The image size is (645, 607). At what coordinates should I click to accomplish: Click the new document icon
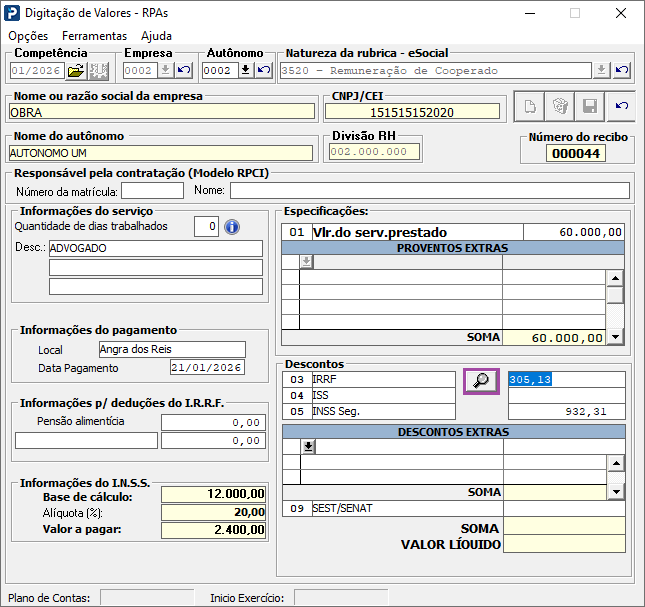(530, 107)
